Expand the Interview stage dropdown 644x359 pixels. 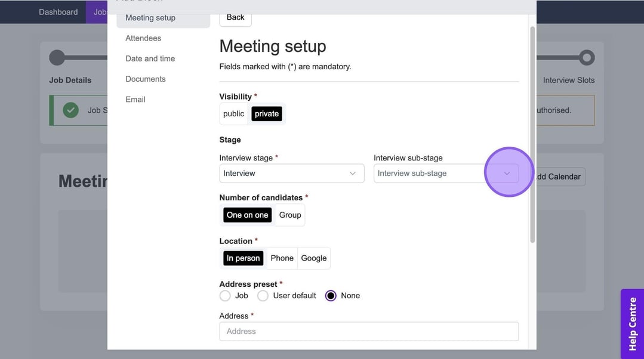click(291, 174)
